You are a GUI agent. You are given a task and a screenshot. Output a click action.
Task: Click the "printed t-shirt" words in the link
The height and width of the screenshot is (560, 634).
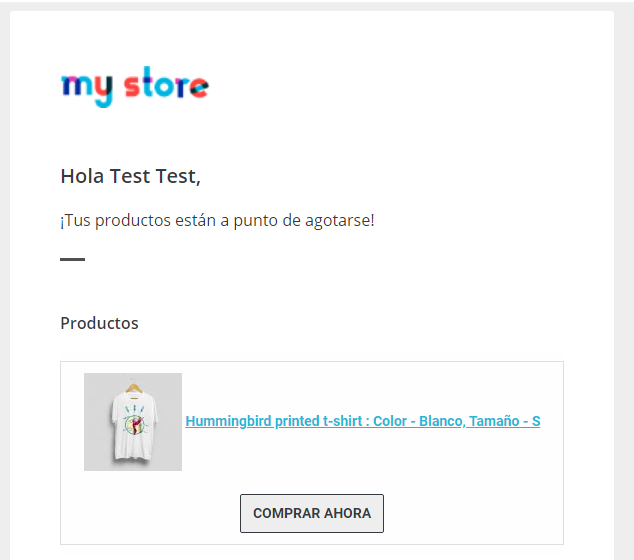[x=319, y=421]
